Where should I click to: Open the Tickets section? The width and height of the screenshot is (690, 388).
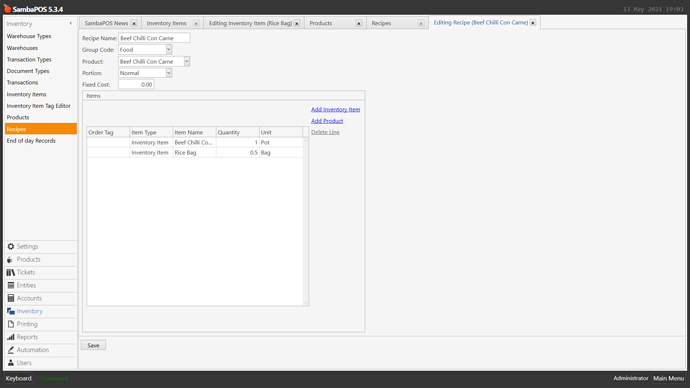pyautogui.click(x=40, y=272)
